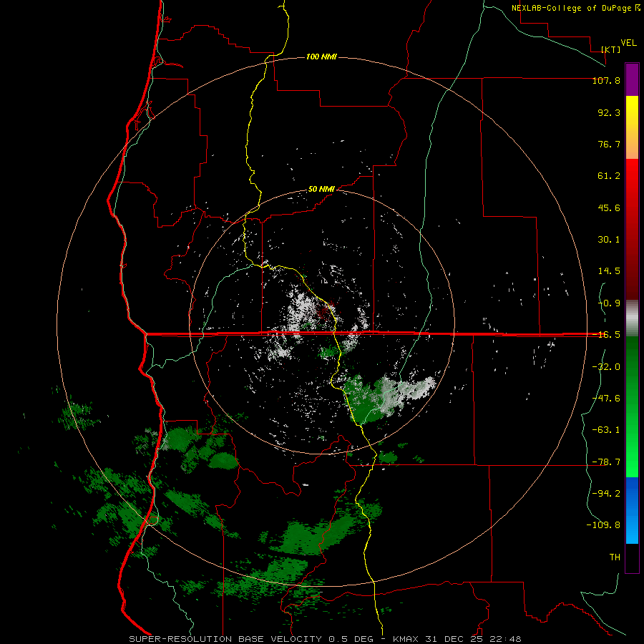644x644 pixels.
Task: Select the 92.3 scale value
Action: point(609,112)
